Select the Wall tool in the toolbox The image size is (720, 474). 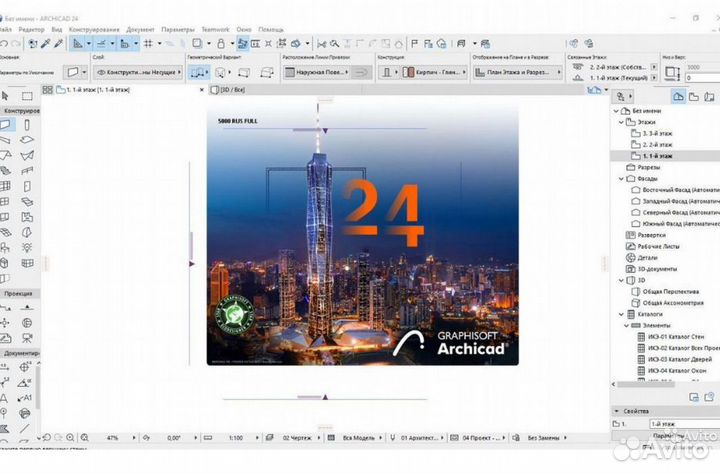(x=6, y=124)
